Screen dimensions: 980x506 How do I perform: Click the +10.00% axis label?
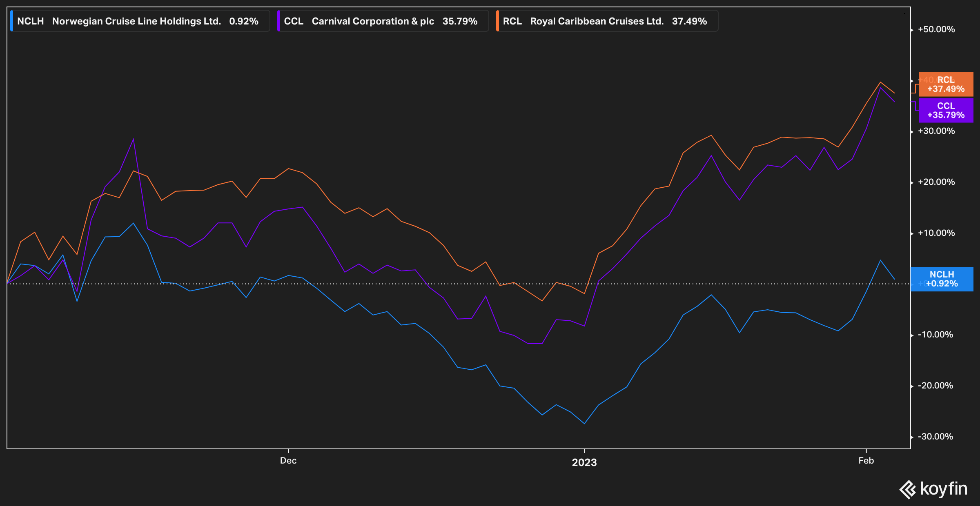click(936, 233)
